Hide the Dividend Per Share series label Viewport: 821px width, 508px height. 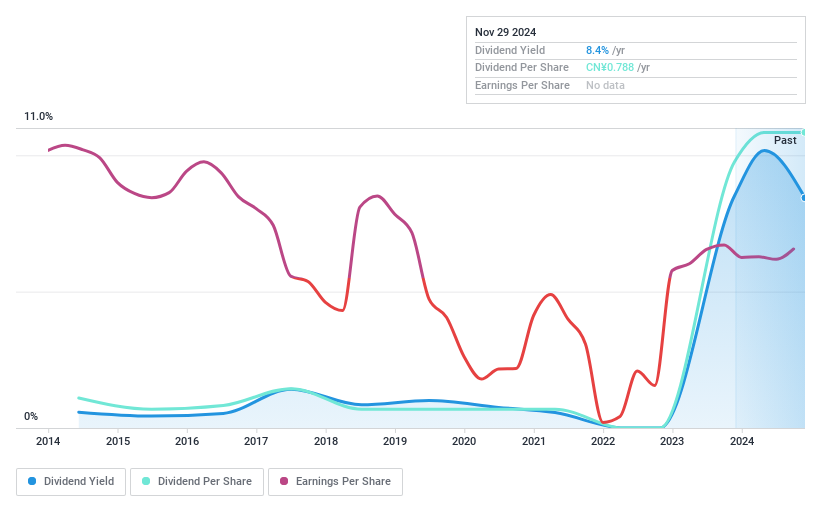pyautogui.click(x=205, y=481)
